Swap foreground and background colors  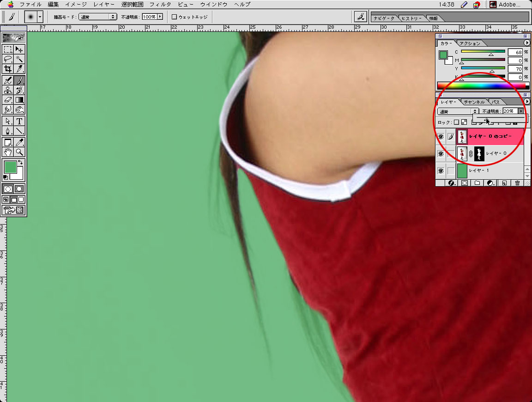(x=20, y=162)
